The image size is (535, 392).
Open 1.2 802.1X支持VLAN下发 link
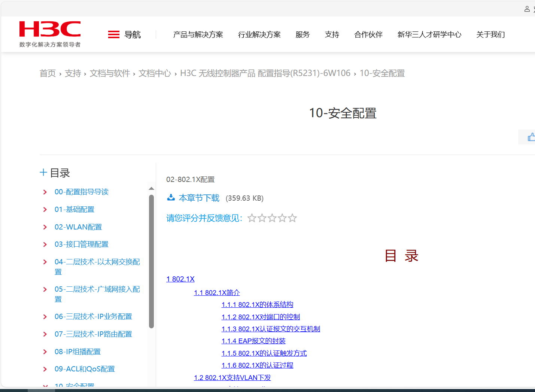point(232,377)
